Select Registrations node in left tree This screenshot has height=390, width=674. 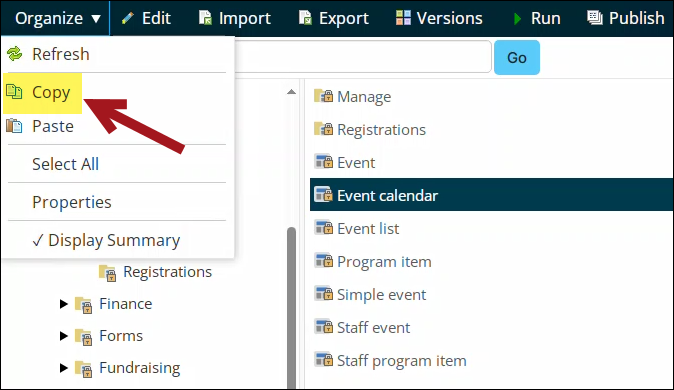click(167, 272)
